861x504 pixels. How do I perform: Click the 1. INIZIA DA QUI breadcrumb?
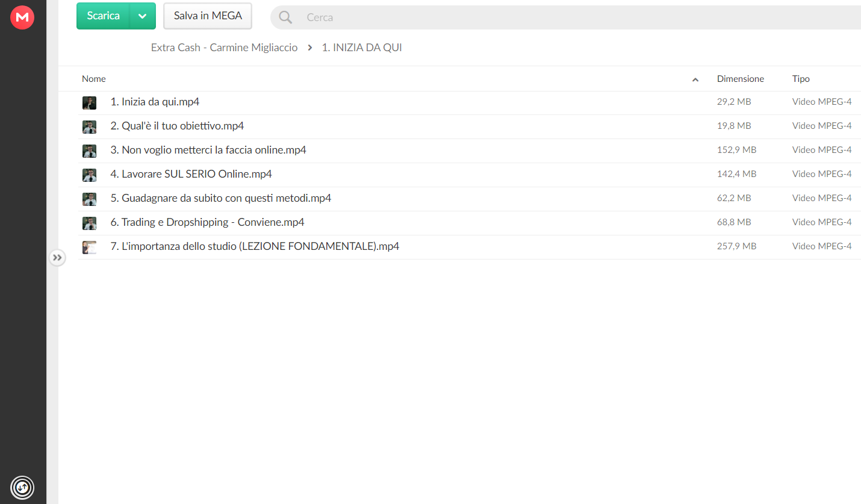click(x=362, y=48)
